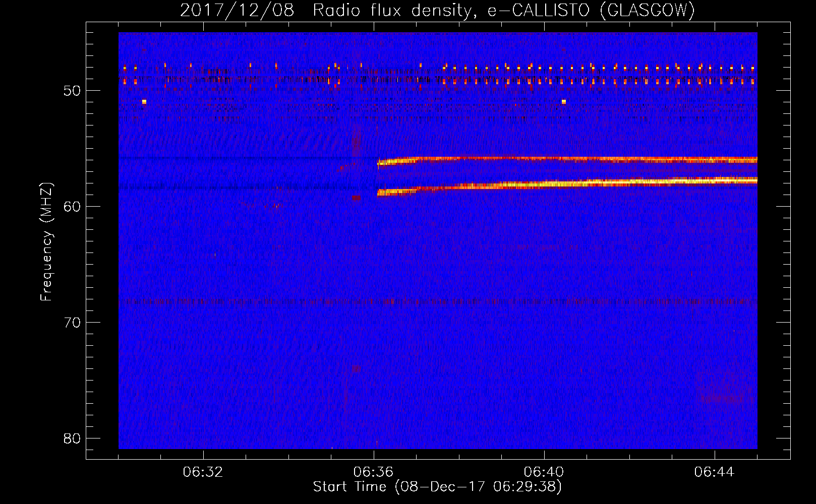Click the 06:36 time tick label
The width and height of the screenshot is (816, 504).
click(x=374, y=472)
